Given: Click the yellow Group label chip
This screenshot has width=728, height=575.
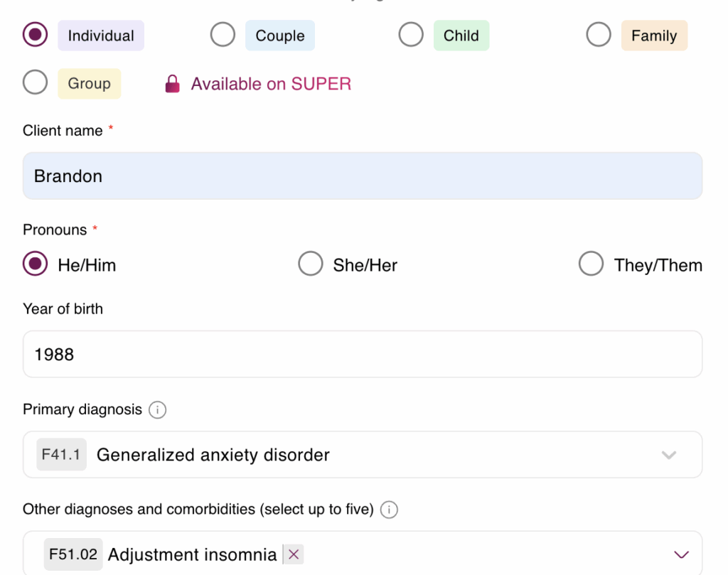Looking at the screenshot, I should tap(89, 84).
